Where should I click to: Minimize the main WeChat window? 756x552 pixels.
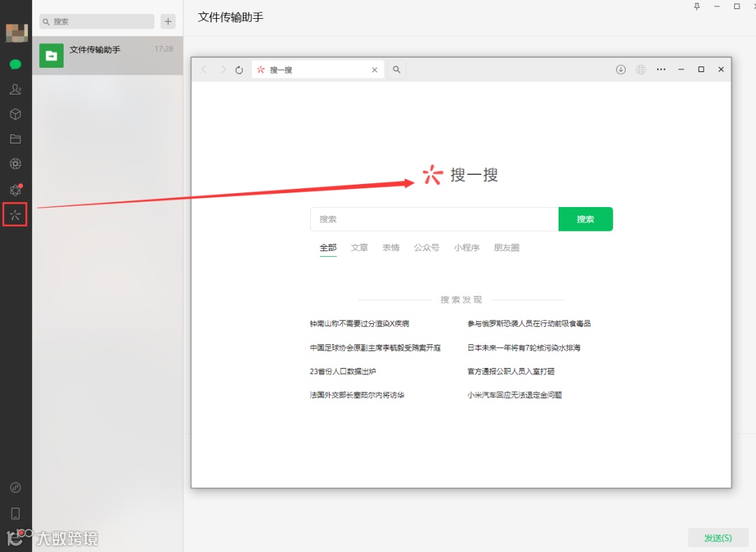717,7
